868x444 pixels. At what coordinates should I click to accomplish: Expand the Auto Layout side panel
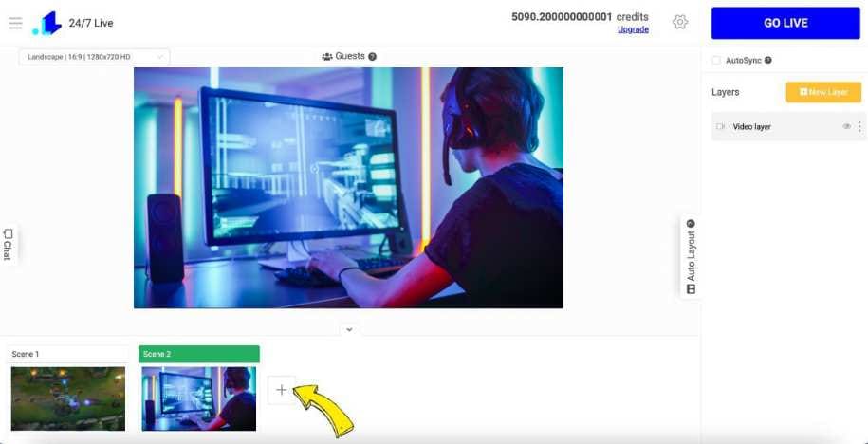[691, 256]
